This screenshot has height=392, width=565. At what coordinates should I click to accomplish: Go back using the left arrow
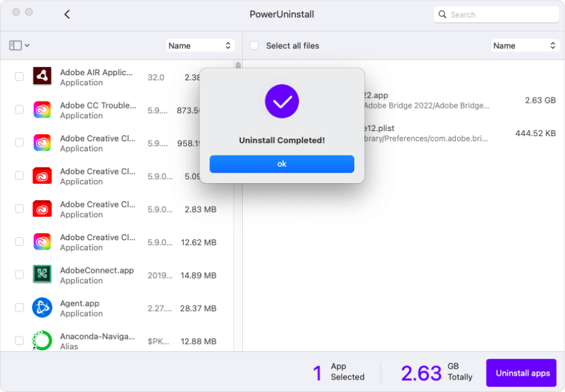67,14
